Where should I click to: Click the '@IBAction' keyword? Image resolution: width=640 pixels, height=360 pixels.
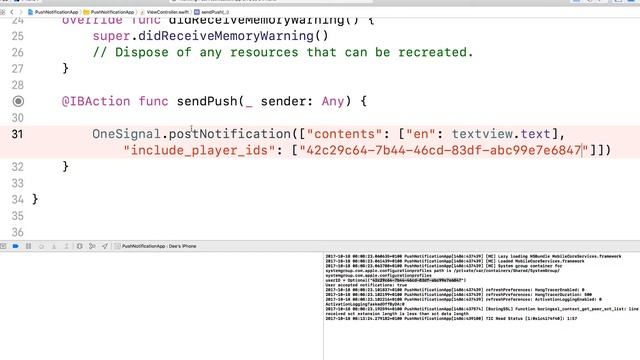coord(96,101)
